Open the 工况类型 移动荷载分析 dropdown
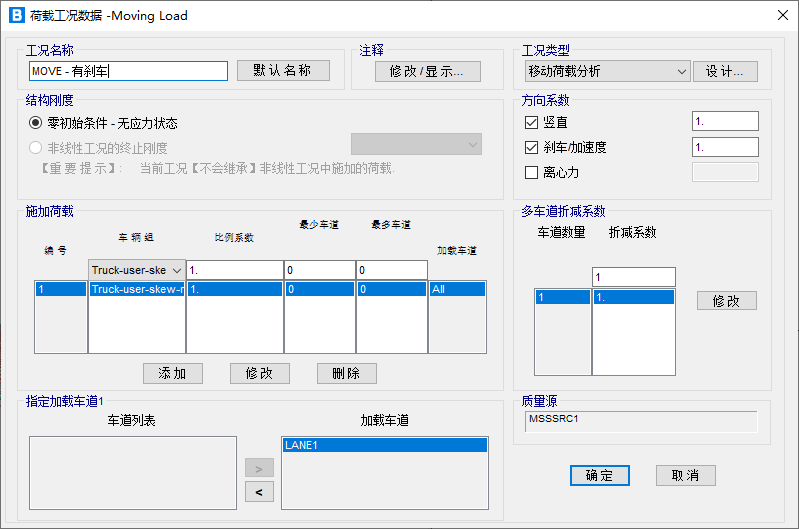Screen dimensions: 799x529 click(607, 71)
